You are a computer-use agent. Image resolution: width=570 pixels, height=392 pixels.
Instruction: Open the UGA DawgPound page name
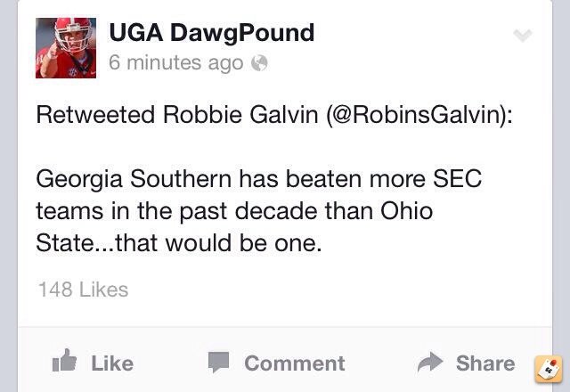coord(212,32)
